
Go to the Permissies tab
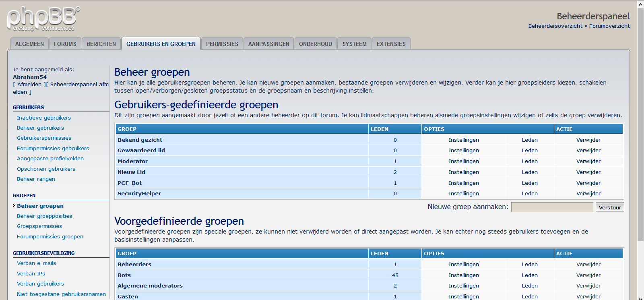click(222, 43)
